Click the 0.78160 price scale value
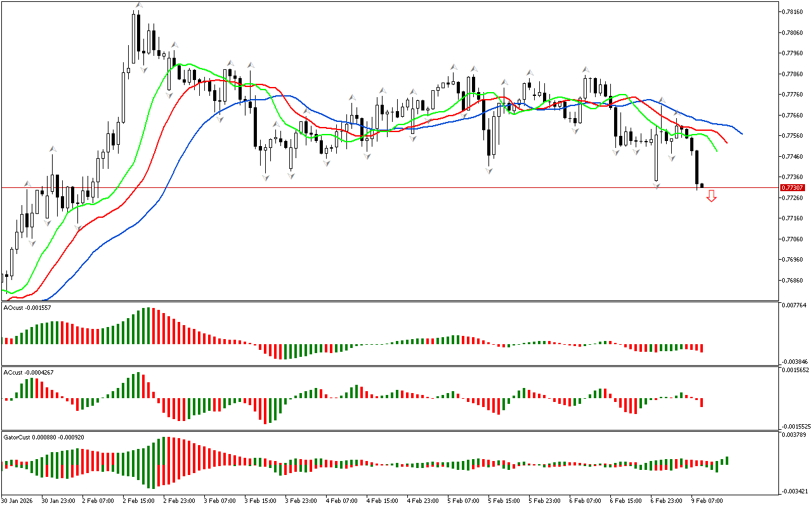This screenshot has height=508, width=812. point(794,11)
